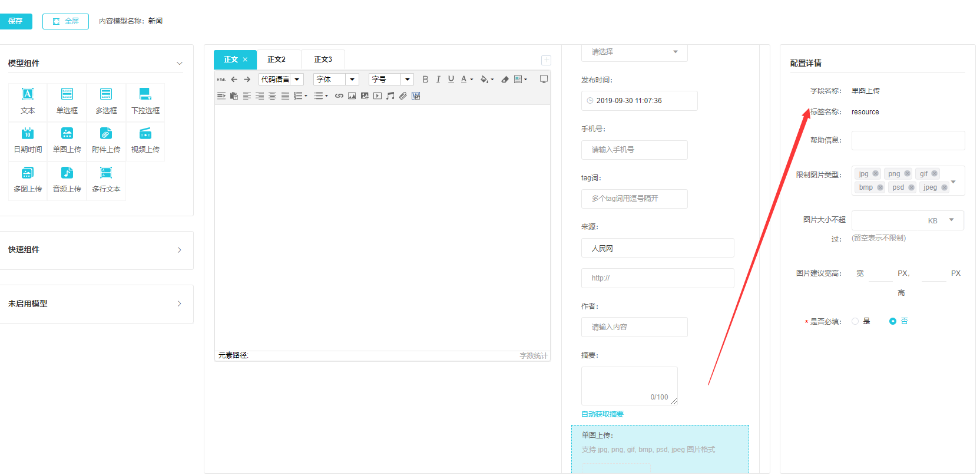Select 是 for 是否必填
Screen dimensions: 980x475
pos(861,321)
